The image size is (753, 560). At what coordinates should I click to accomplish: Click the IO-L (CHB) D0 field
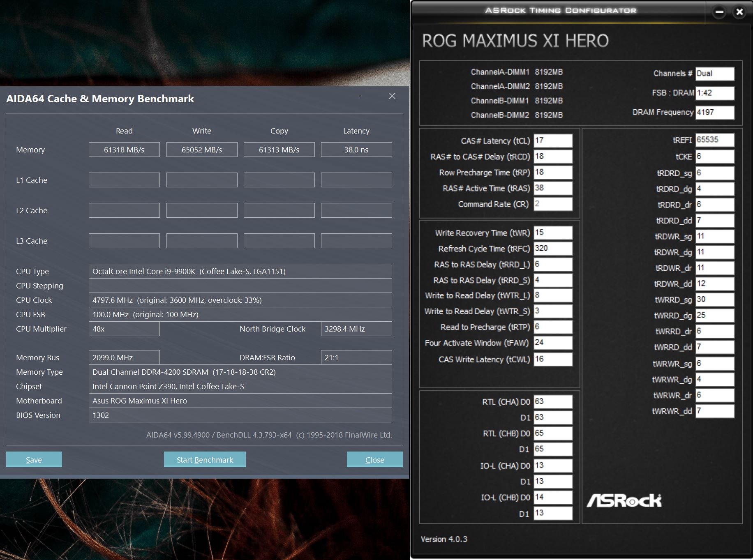click(x=553, y=497)
